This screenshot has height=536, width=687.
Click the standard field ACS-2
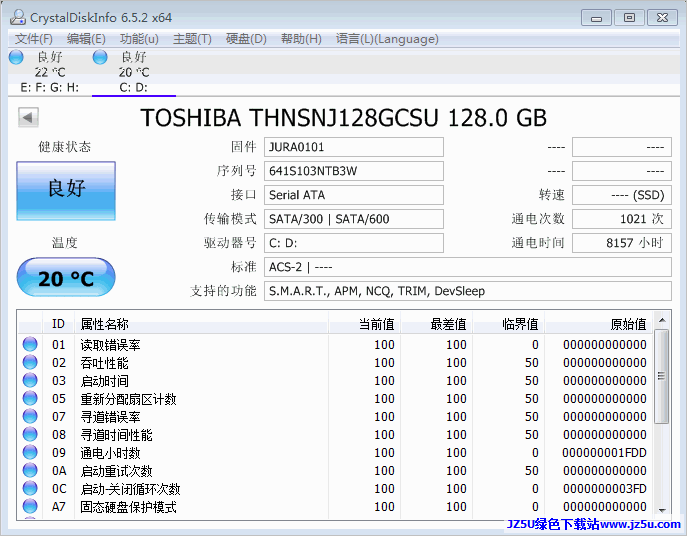(x=467, y=267)
